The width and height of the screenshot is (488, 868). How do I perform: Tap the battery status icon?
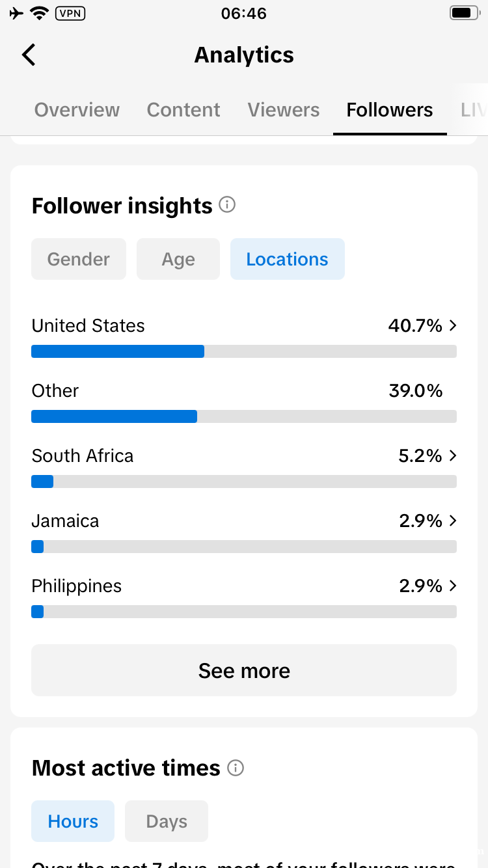(464, 13)
